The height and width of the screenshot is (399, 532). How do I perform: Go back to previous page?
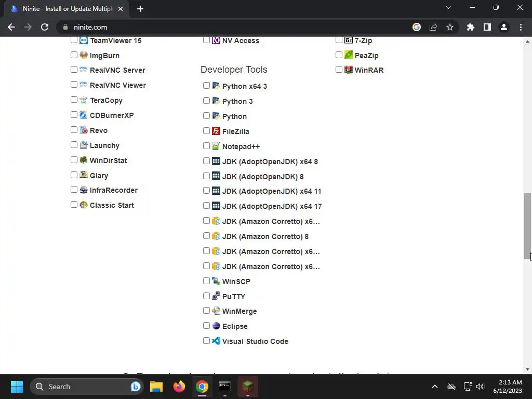pyautogui.click(x=11, y=27)
